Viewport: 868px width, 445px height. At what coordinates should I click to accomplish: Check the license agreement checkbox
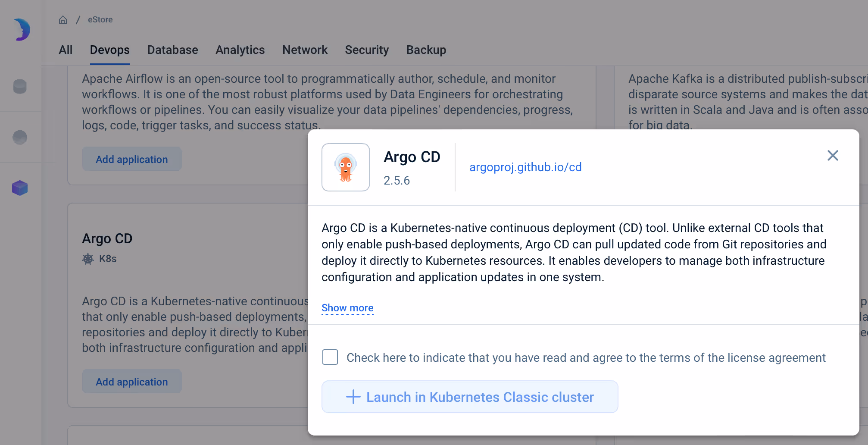(x=330, y=357)
